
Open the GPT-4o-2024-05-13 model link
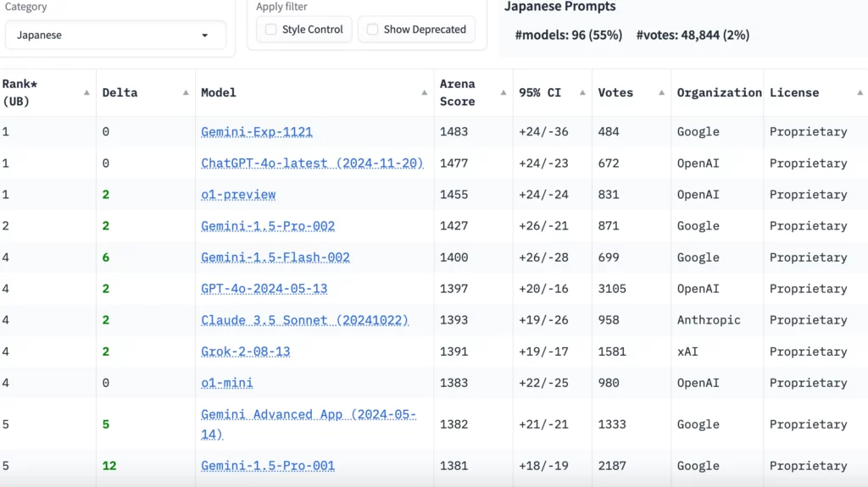click(x=264, y=289)
